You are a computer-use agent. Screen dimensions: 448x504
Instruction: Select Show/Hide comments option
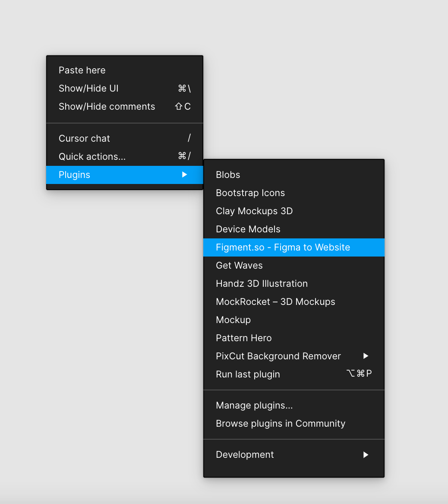pyautogui.click(x=125, y=106)
